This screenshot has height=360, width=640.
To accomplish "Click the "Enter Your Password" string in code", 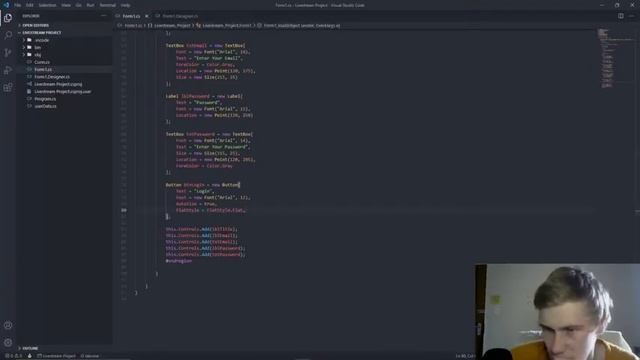I will [x=221, y=147].
